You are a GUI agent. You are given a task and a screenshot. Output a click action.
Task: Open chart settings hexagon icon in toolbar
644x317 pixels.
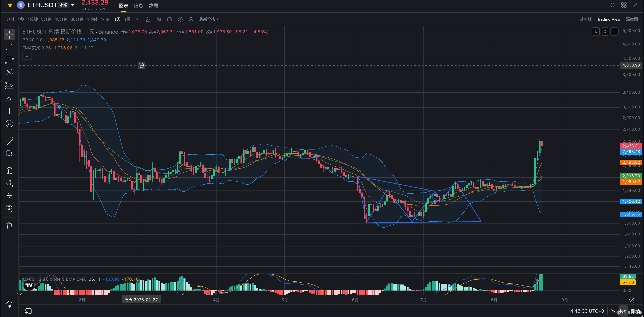pyautogui.click(x=191, y=19)
